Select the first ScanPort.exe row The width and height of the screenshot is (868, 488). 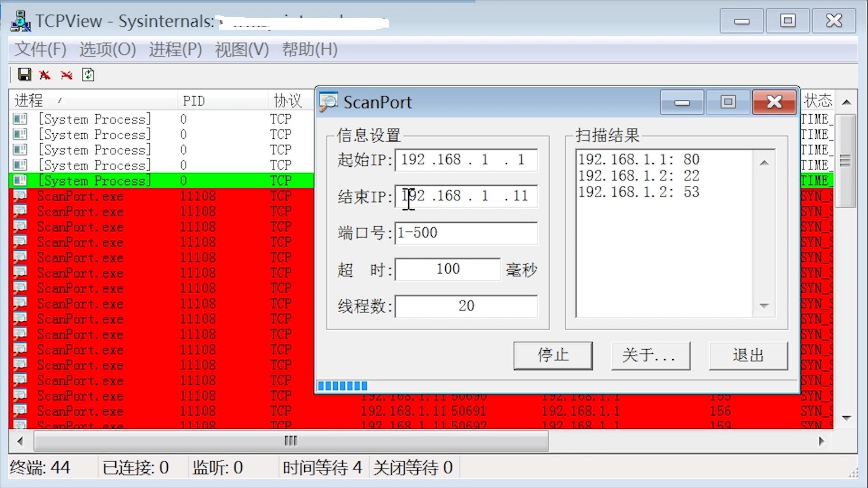[x=161, y=196]
